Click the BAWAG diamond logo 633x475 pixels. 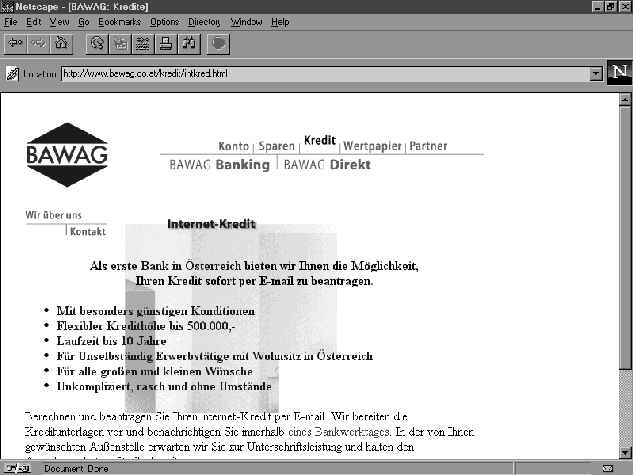point(67,155)
